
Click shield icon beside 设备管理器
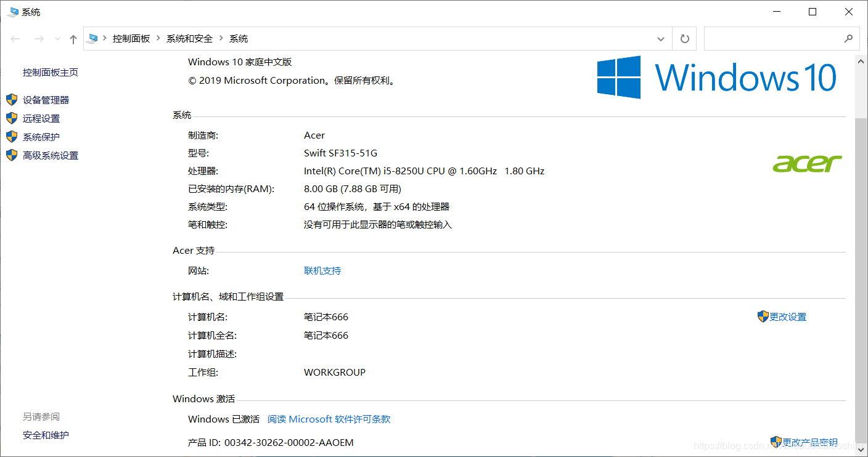(12, 100)
